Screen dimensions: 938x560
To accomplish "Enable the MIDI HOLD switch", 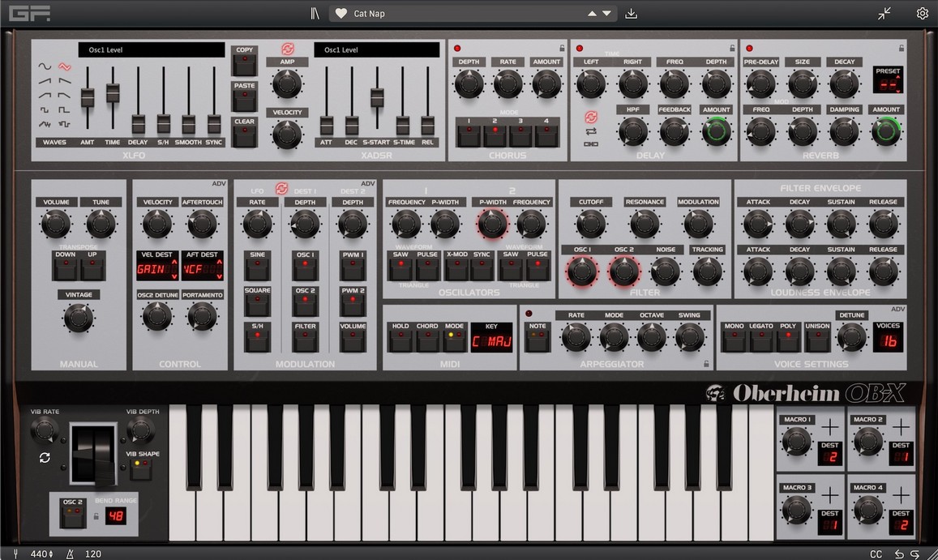I will [x=400, y=340].
